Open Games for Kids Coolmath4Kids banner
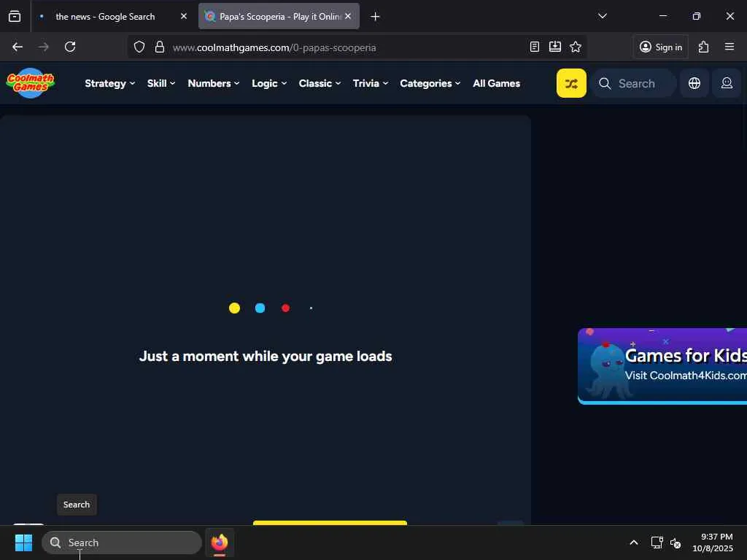 [x=662, y=366]
